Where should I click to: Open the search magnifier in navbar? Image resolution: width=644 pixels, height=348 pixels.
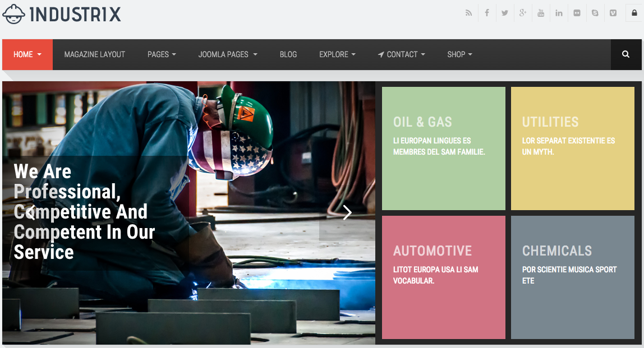click(626, 54)
